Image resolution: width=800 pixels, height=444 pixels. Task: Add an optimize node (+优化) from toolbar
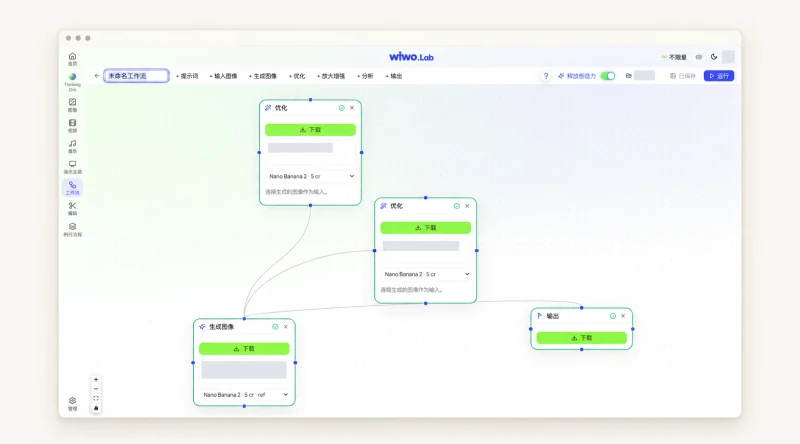297,76
